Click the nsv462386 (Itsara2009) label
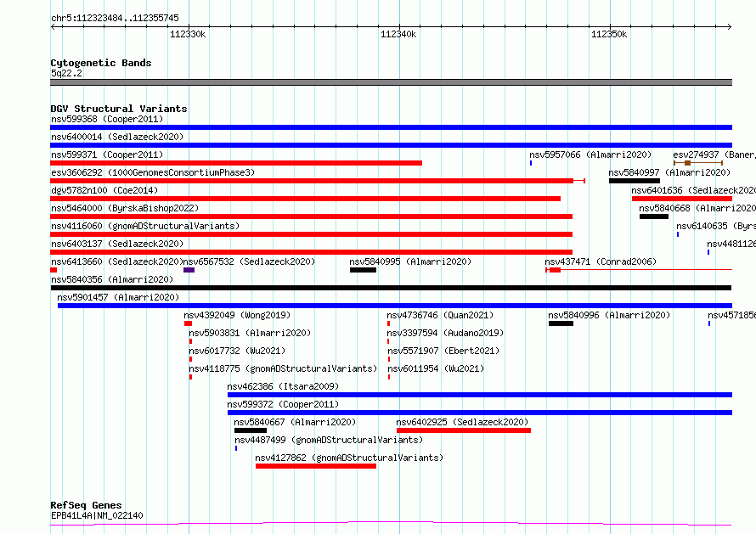 pyautogui.click(x=283, y=386)
